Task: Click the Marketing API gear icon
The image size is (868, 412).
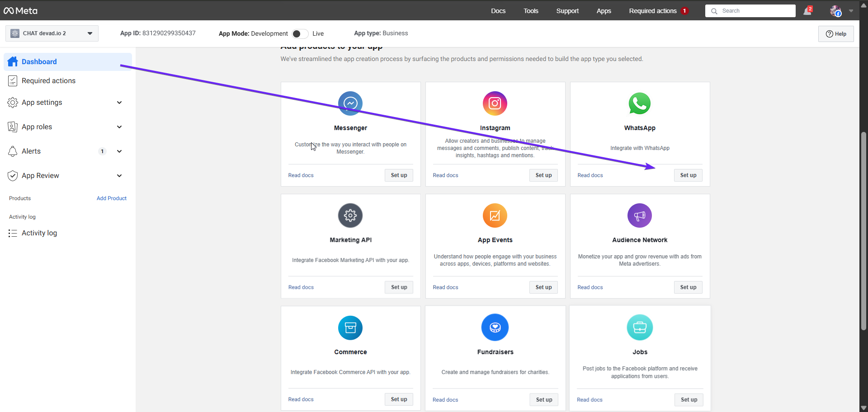Action: pos(350,215)
